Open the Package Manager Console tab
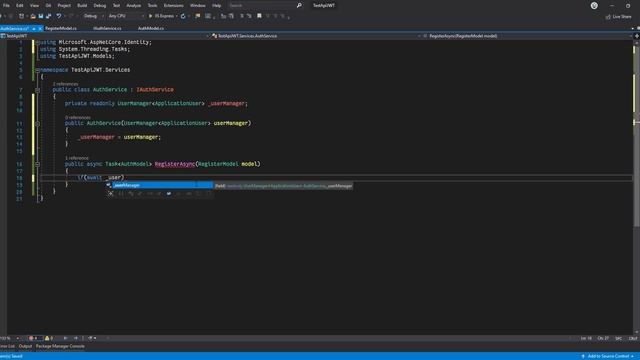 click(60, 346)
